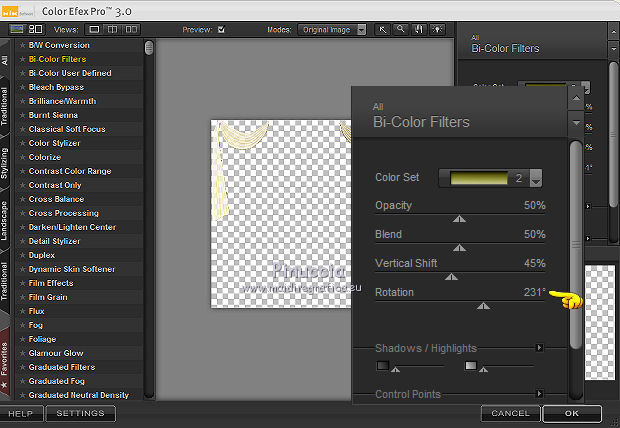Click the CANCEL button

pos(510,414)
